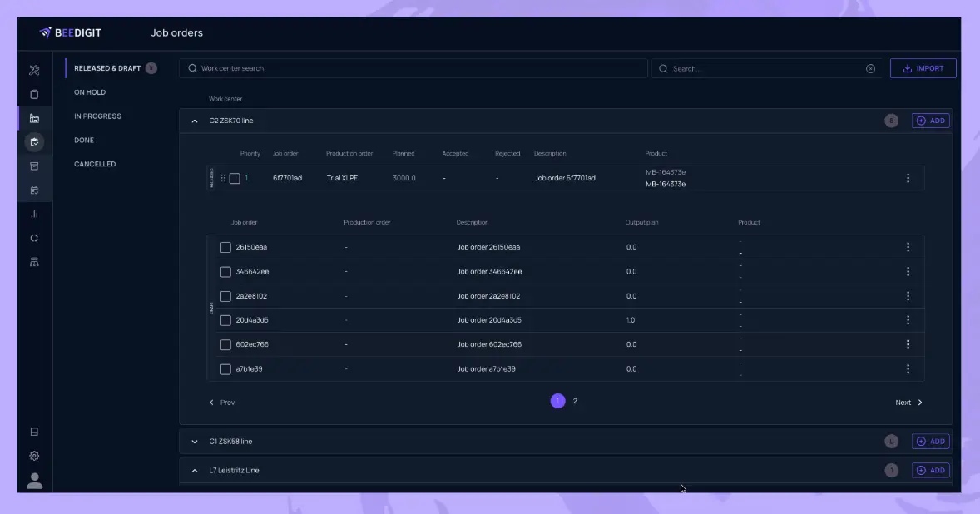980x514 pixels.
Task: Open the clipboard icon in sidebar
Action: [34, 94]
